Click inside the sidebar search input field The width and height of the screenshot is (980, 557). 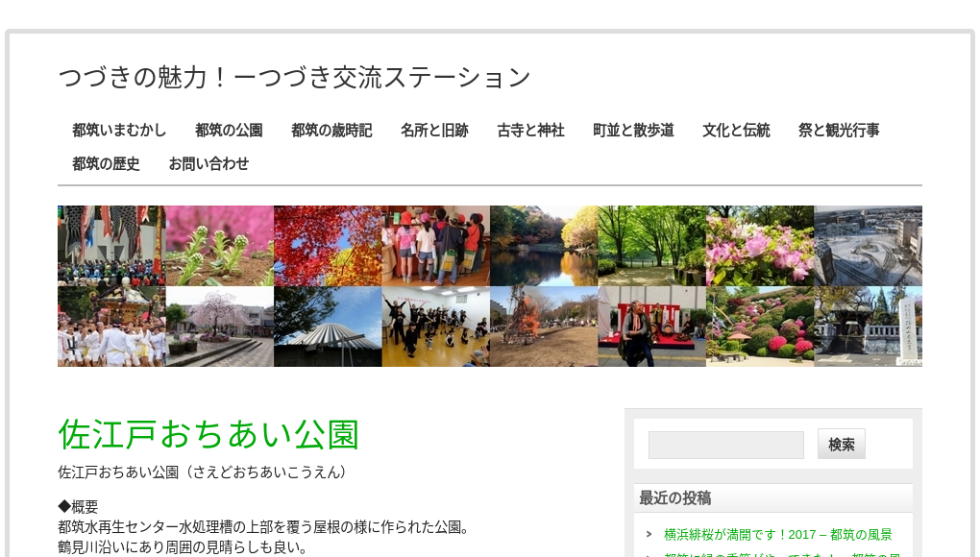click(x=725, y=444)
